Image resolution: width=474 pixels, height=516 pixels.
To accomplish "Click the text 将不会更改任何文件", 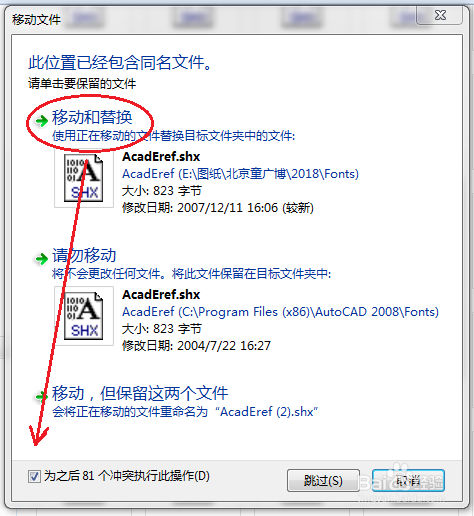I will pyautogui.click(x=108, y=274).
